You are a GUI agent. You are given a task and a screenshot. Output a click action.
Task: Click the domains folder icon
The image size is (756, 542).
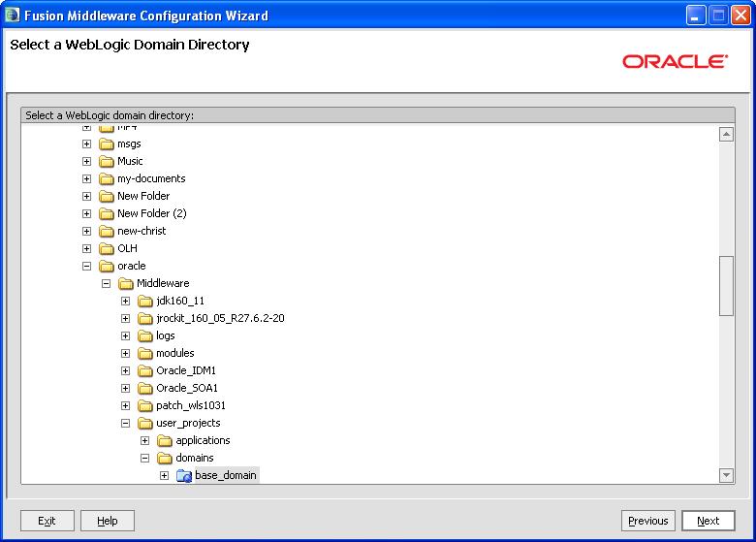pyautogui.click(x=165, y=458)
